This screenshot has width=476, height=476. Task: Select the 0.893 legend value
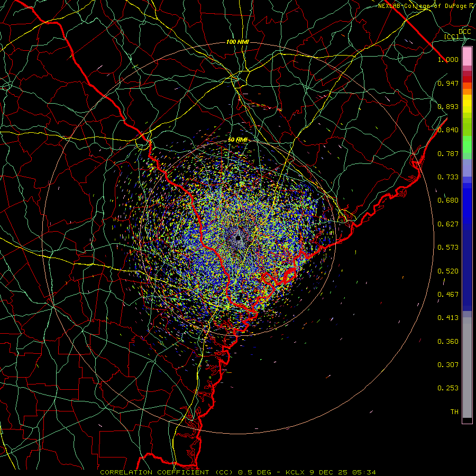click(x=448, y=106)
